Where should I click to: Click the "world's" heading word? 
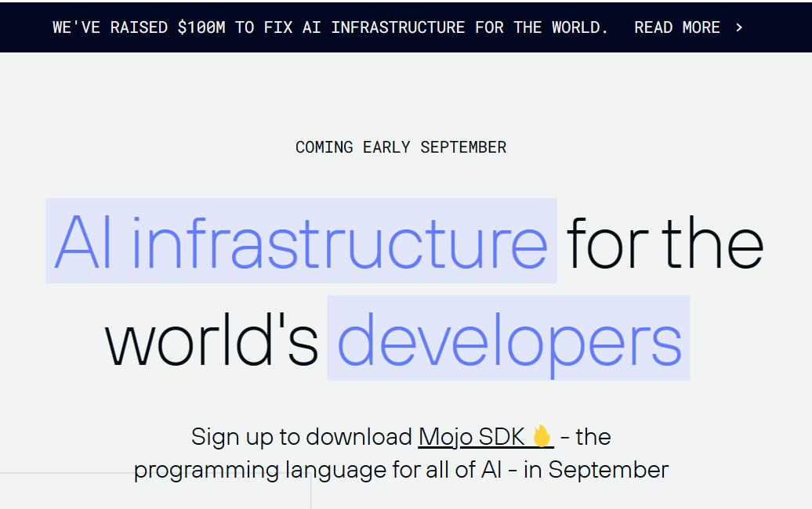click(212, 339)
